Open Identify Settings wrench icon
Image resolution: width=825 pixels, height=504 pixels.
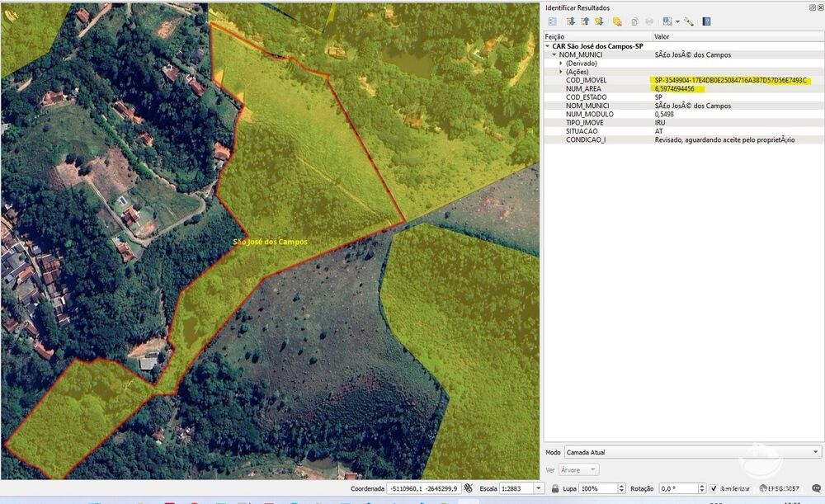[688, 21]
